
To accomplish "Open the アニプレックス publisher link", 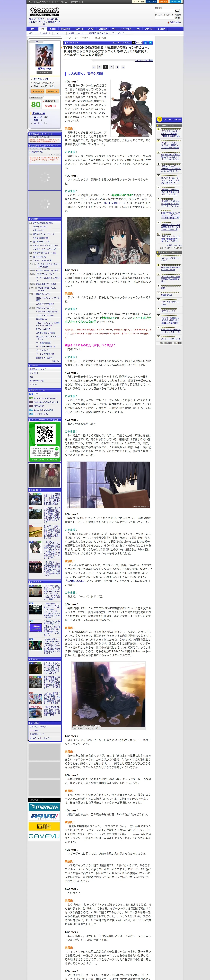I will tap(41, 79).
